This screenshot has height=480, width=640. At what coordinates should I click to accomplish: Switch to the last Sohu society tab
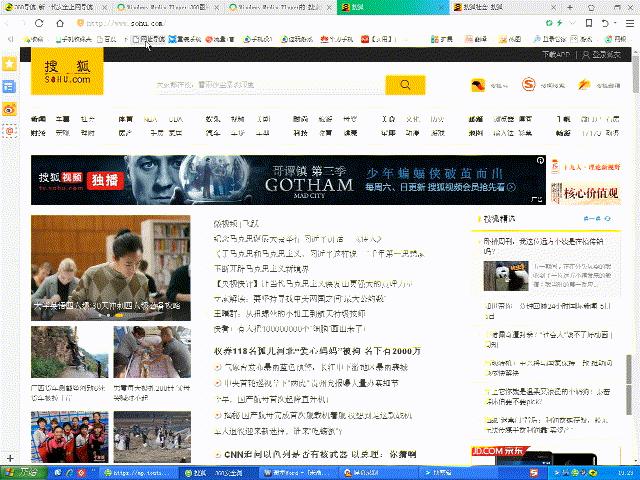click(505, 7)
